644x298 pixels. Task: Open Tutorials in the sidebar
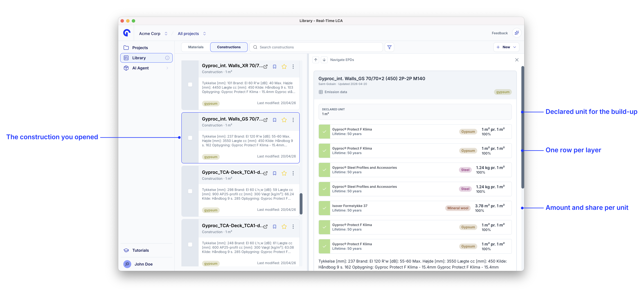click(146, 250)
